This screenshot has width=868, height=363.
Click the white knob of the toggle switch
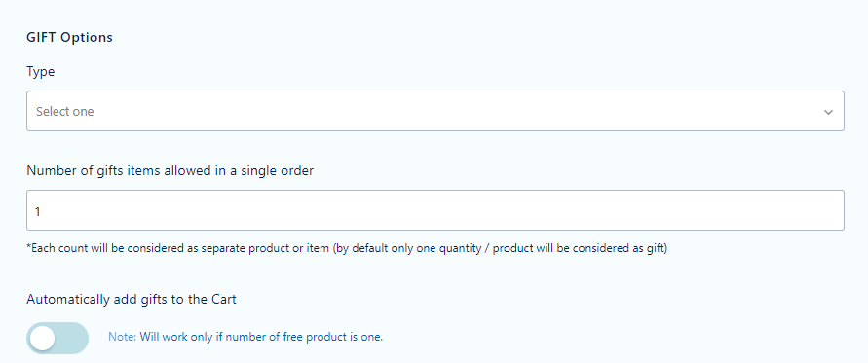(x=43, y=338)
